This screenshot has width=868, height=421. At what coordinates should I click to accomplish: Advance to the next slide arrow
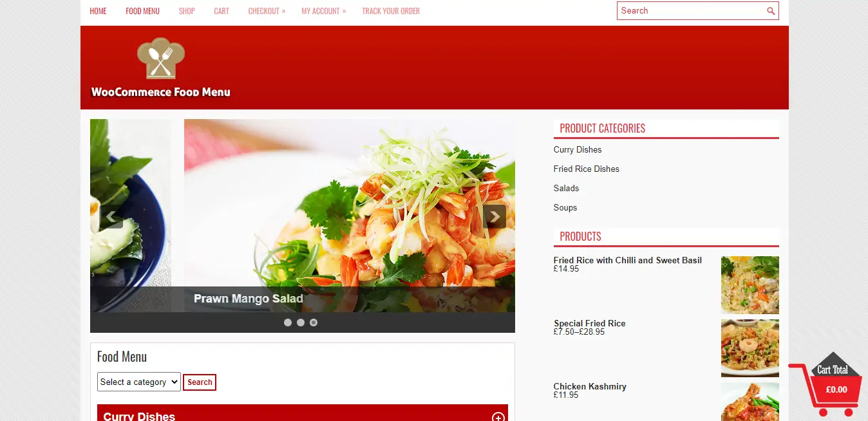pyautogui.click(x=495, y=217)
